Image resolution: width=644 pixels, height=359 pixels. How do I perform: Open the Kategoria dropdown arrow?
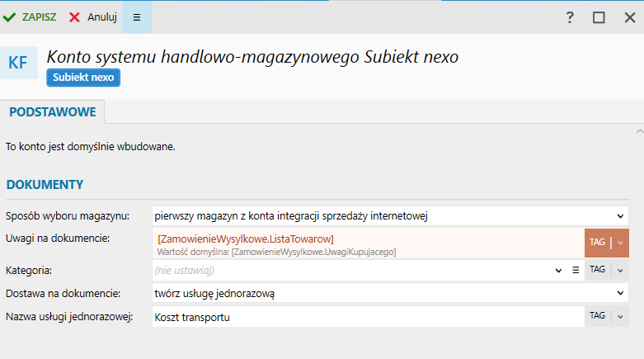[558, 270]
